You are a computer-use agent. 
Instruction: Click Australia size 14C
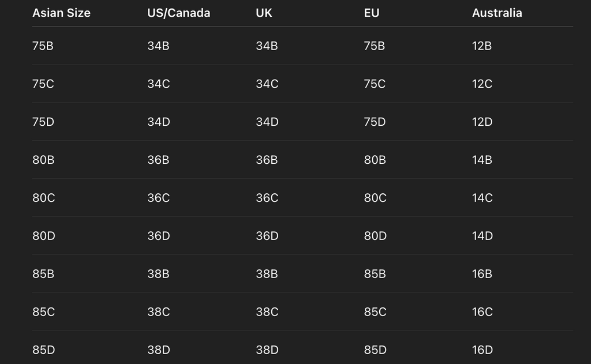tap(482, 198)
